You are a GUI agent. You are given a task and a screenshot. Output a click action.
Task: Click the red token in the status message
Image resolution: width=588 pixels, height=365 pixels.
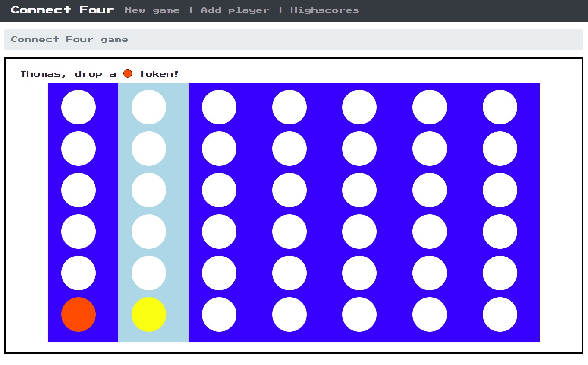pyautogui.click(x=128, y=73)
